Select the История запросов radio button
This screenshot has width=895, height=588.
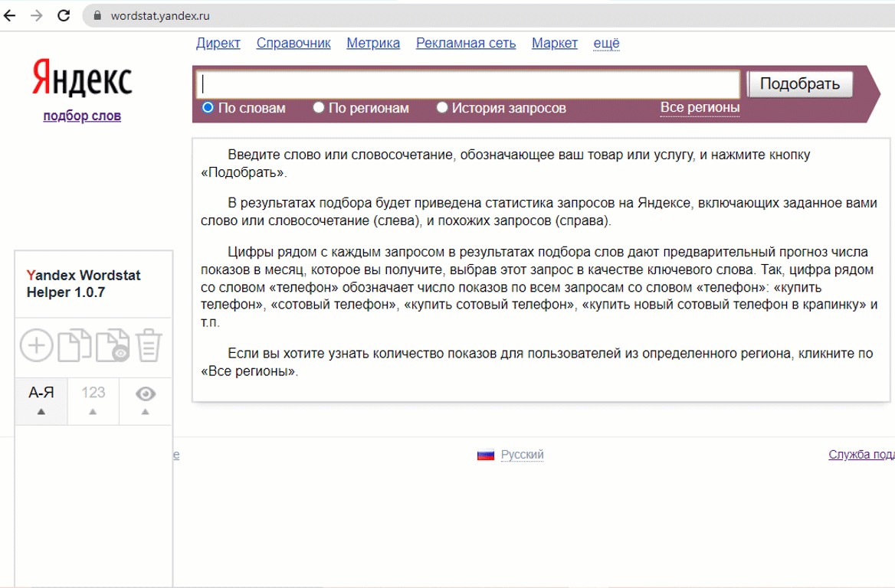click(x=442, y=107)
